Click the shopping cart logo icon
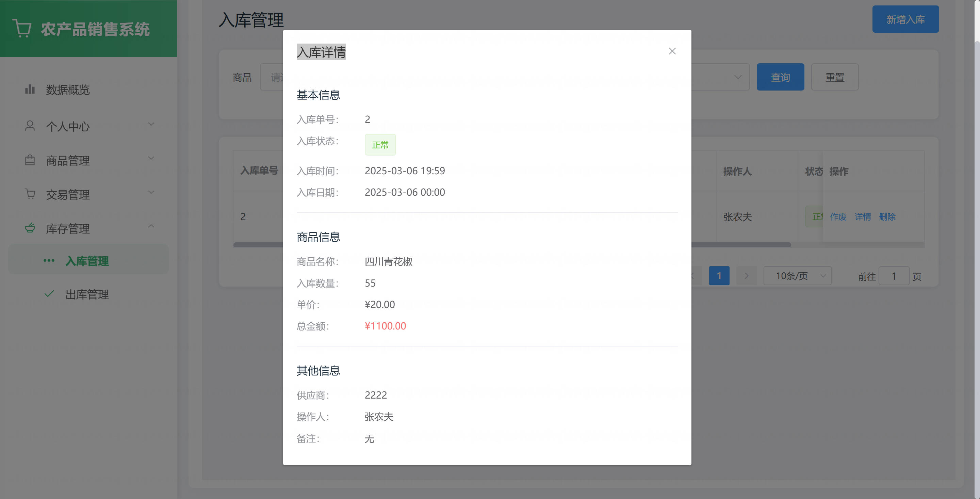Image resolution: width=980 pixels, height=499 pixels. 22,29
